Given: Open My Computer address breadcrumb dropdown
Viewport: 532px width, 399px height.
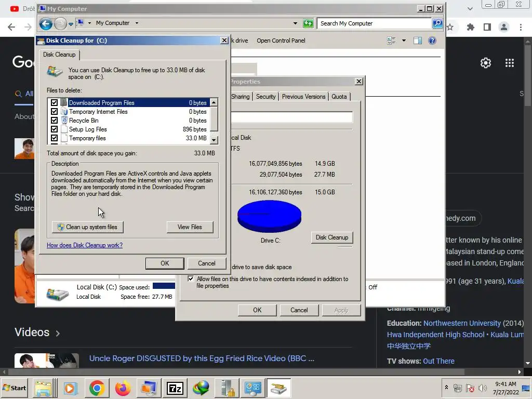Looking at the screenshot, I should pos(137,23).
